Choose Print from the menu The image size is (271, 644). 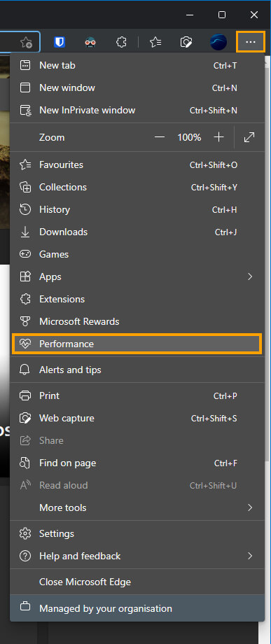tap(137, 396)
